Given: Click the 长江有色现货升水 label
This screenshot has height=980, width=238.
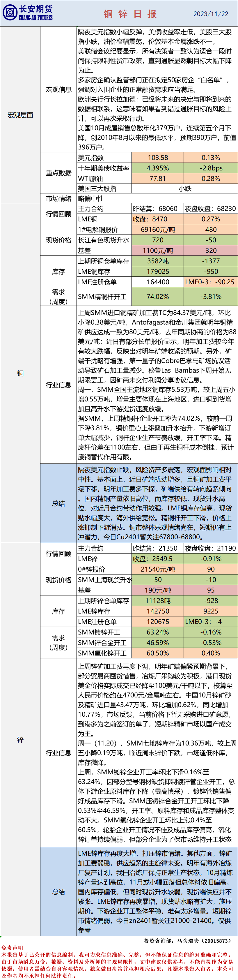Looking at the screenshot, I should (104, 240).
